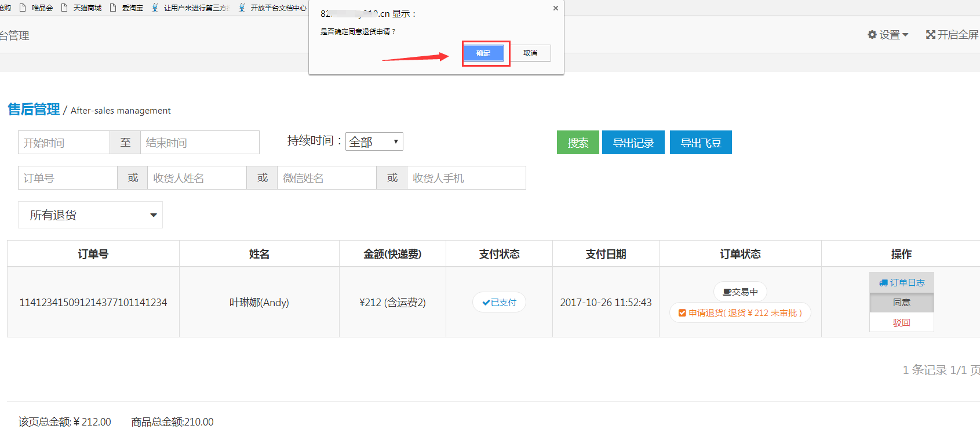Click the 订单状态 column header

click(x=740, y=254)
